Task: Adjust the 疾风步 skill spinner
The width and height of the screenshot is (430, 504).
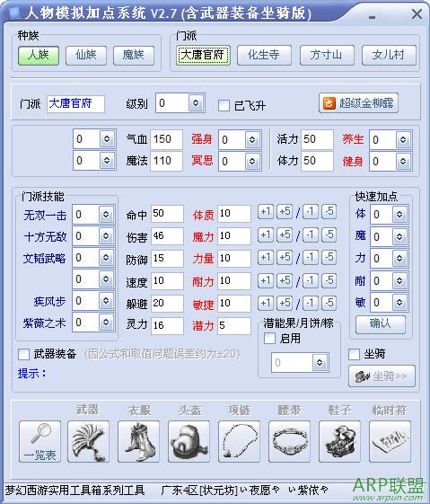Action: coord(106,301)
